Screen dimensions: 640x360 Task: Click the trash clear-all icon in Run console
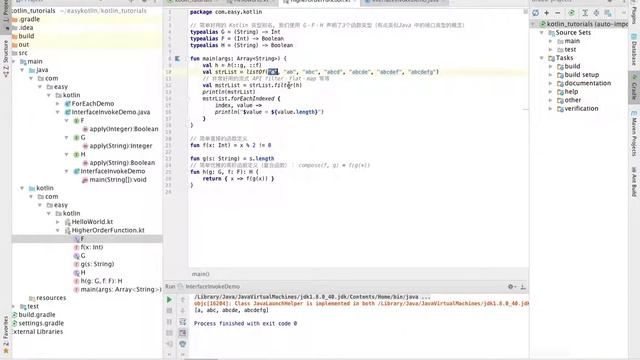pyautogui.click(x=182, y=344)
